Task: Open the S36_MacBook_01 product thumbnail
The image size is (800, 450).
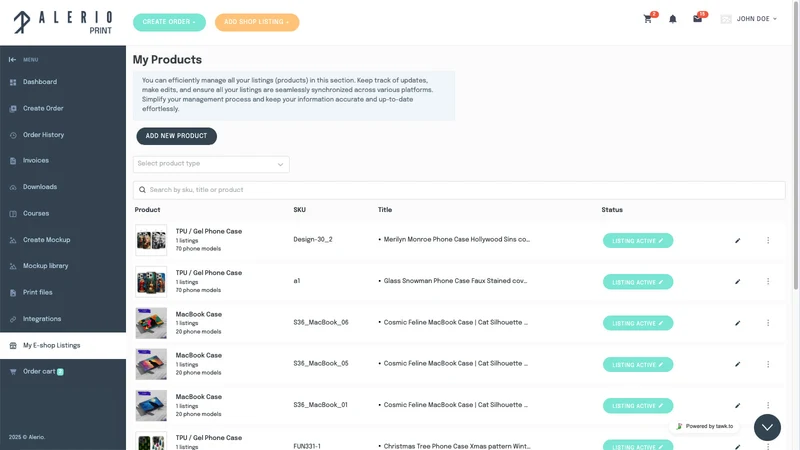Action: click(151, 406)
